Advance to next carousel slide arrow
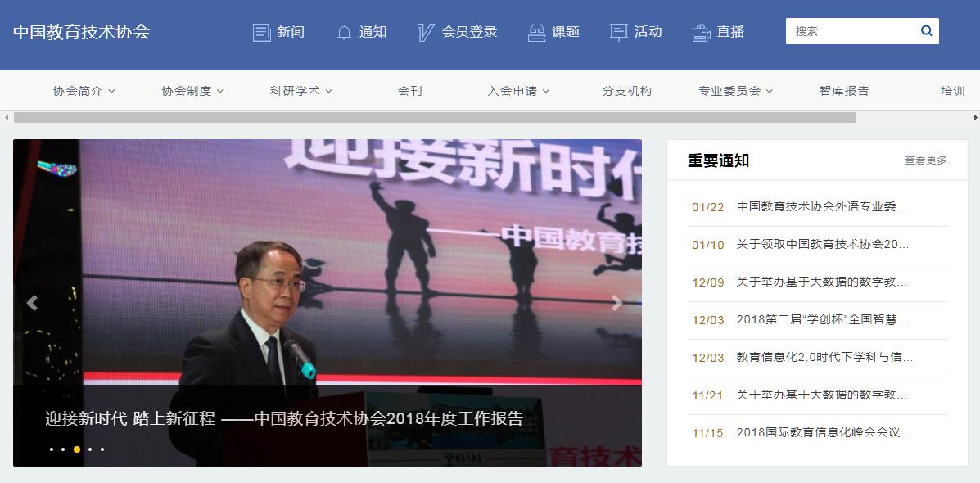This screenshot has height=483, width=980. tap(616, 303)
